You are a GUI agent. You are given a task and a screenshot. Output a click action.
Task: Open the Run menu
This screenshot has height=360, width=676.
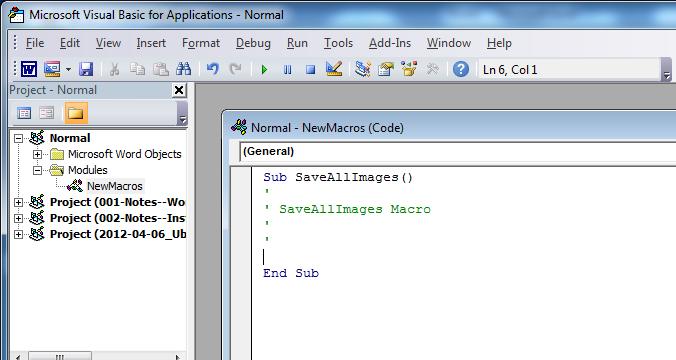point(297,43)
